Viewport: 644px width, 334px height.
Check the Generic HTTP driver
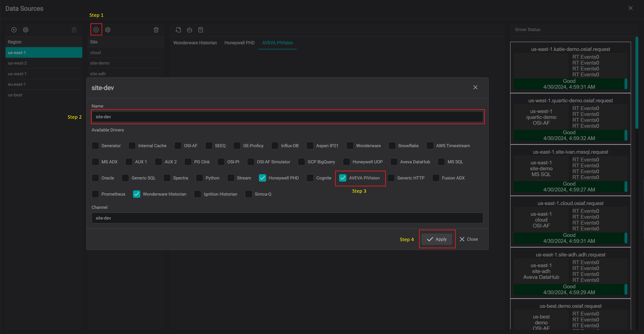click(391, 178)
